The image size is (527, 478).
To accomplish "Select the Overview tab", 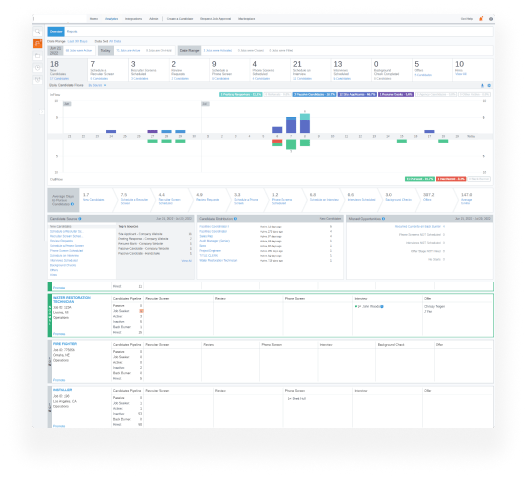I will click(x=56, y=32).
